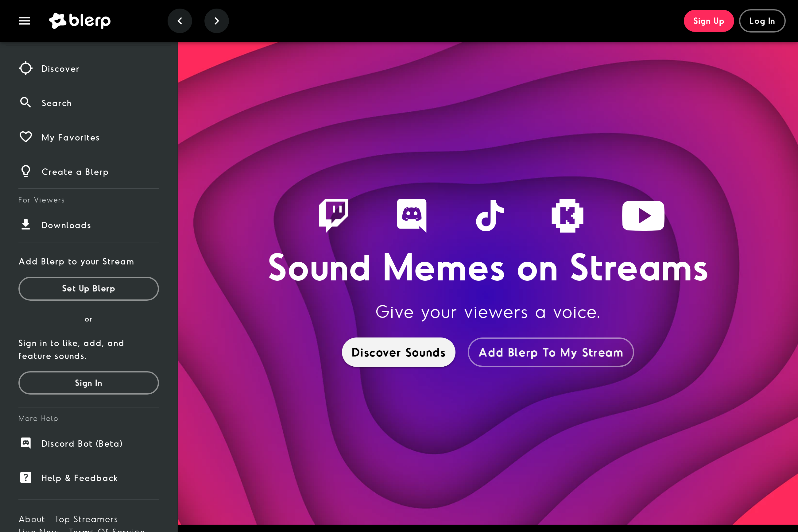Image resolution: width=798 pixels, height=532 pixels.
Task: Select Create a Blerp
Action: pyautogui.click(x=75, y=172)
